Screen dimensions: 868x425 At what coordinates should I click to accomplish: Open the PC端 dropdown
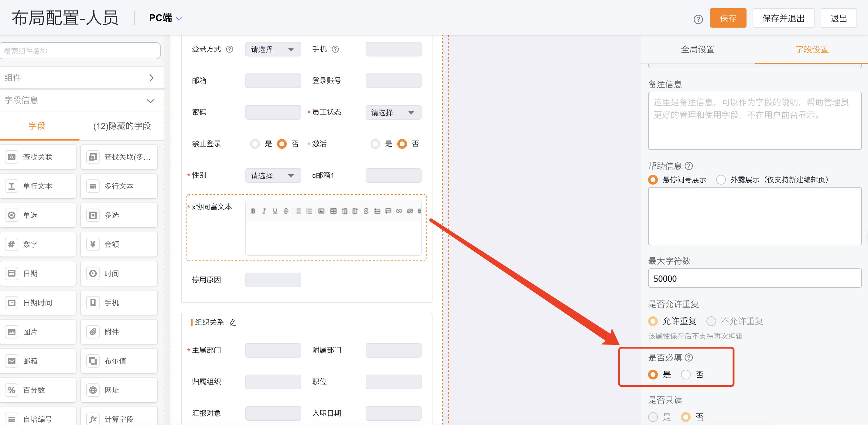click(165, 18)
